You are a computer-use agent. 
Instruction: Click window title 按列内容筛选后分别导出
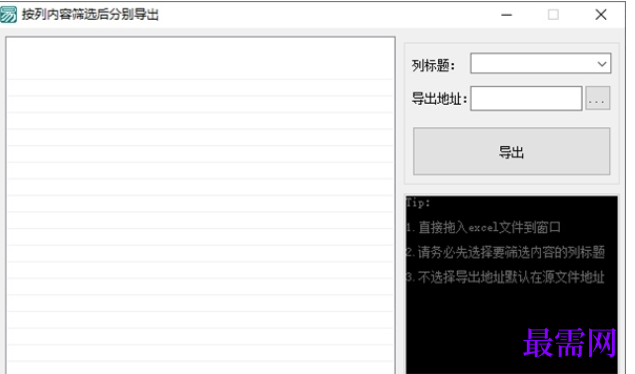tap(90, 15)
